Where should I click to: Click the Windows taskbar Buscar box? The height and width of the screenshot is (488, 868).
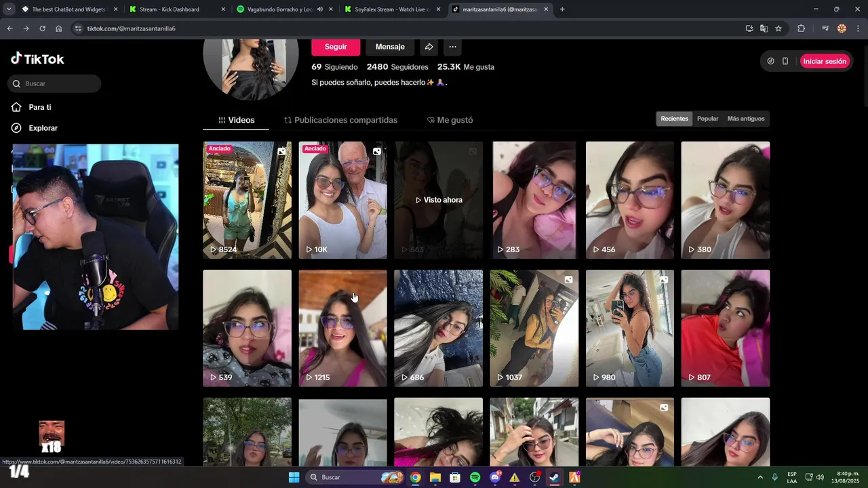coord(355,477)
